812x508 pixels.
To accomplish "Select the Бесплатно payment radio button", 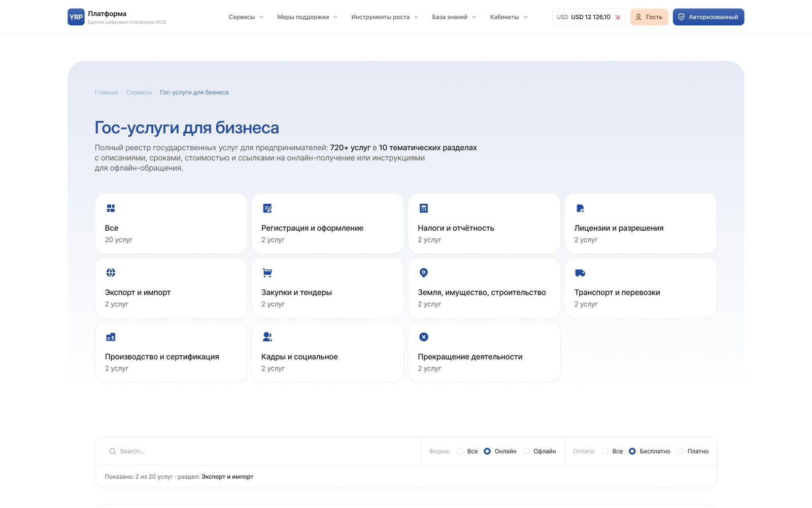I will click(632, 451).
